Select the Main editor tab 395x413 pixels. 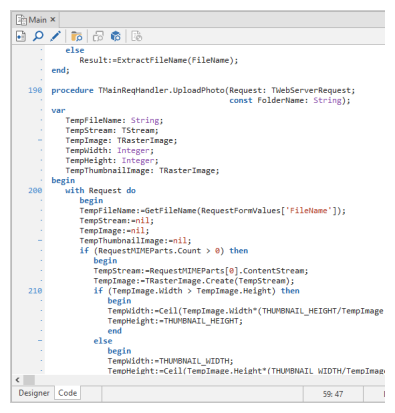[x=36, y=20]
